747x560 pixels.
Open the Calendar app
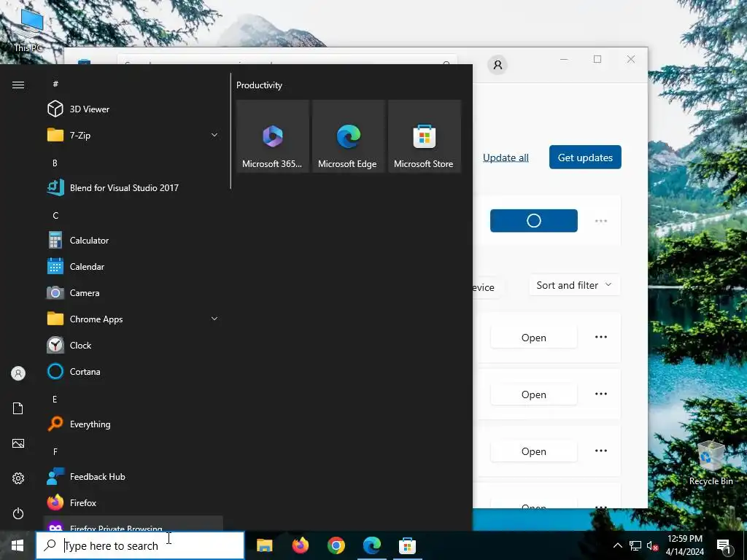[x=133, y=267]
